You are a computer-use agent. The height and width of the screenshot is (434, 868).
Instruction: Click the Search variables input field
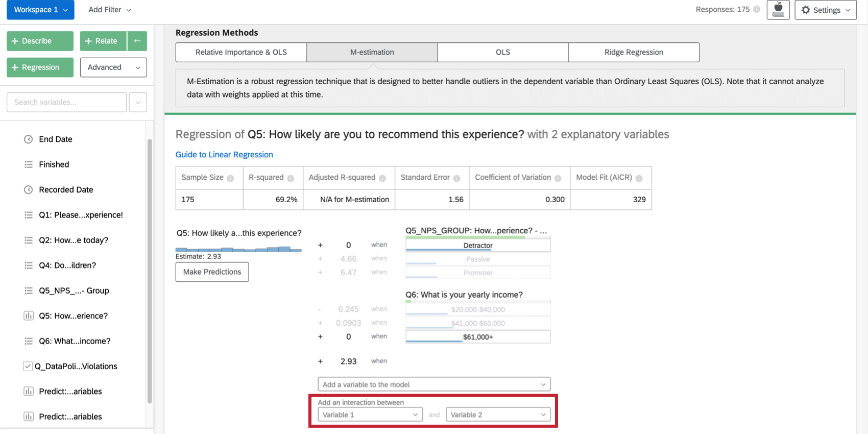click(x=66, y=102)
